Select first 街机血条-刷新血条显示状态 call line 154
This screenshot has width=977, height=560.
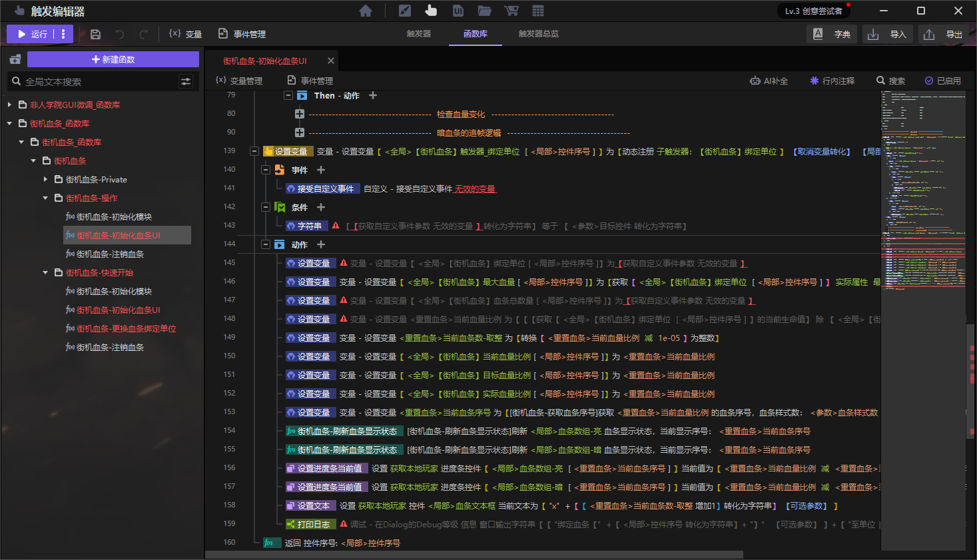tap(344, 431)
